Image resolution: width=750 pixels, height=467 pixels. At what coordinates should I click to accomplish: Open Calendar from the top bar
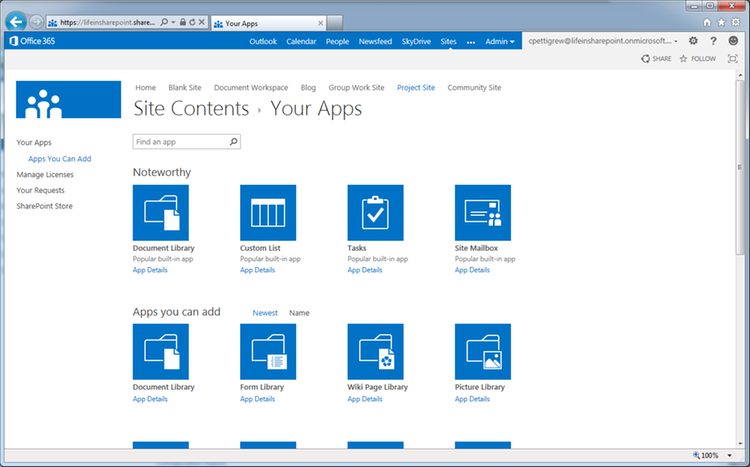coord(301,42)
